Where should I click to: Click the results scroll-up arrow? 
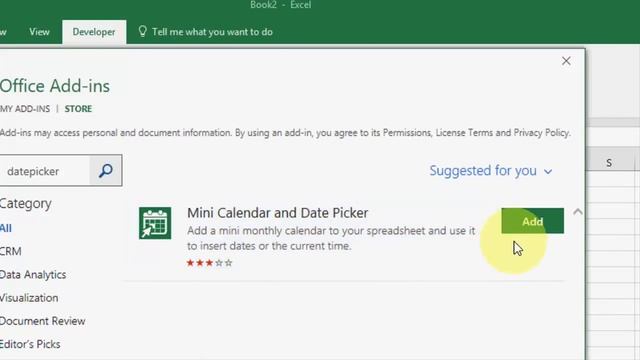[577, 211]
